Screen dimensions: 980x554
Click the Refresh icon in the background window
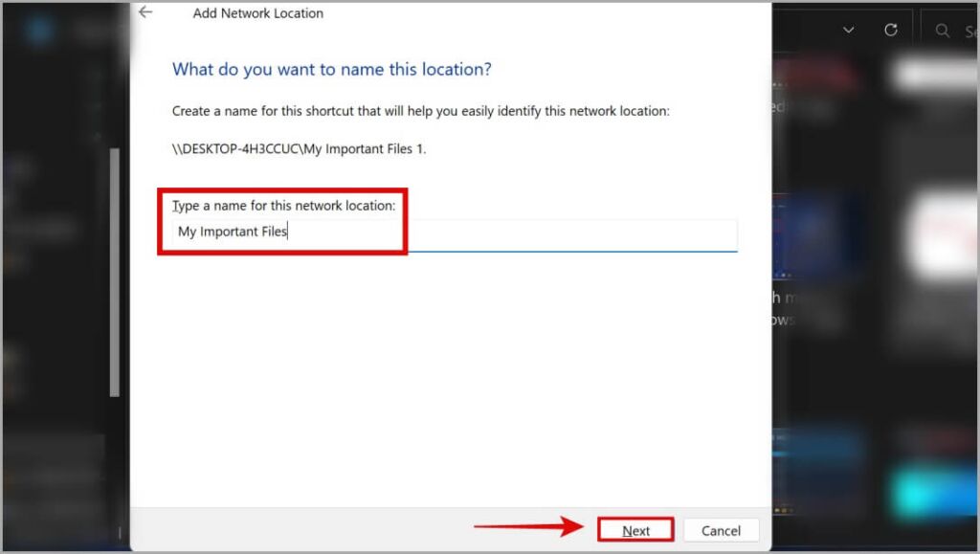(x=891, y=29)
